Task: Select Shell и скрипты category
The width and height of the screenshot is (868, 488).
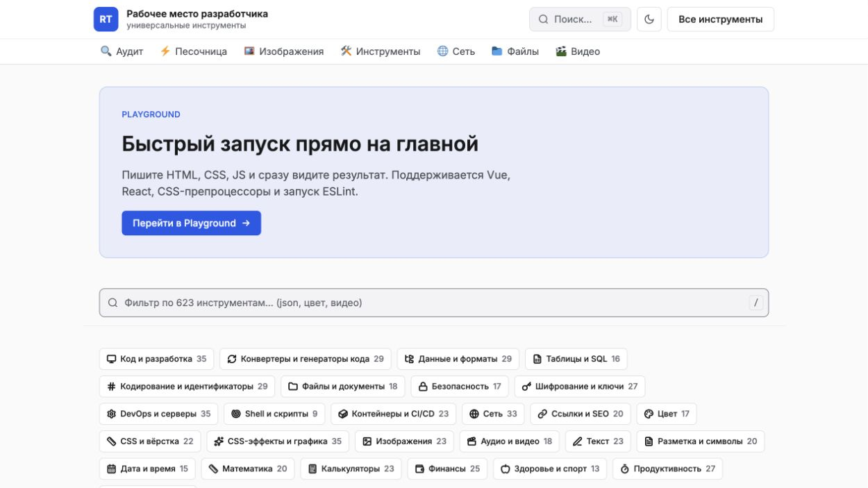Action: tap(274, 414)
